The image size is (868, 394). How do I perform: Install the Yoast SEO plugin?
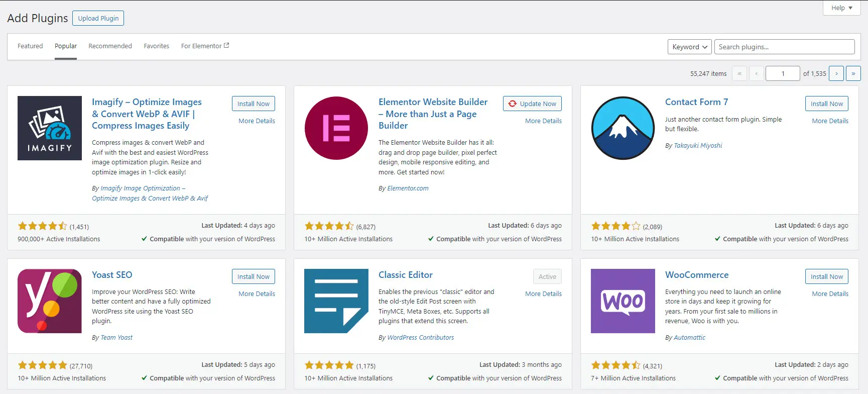254,276
